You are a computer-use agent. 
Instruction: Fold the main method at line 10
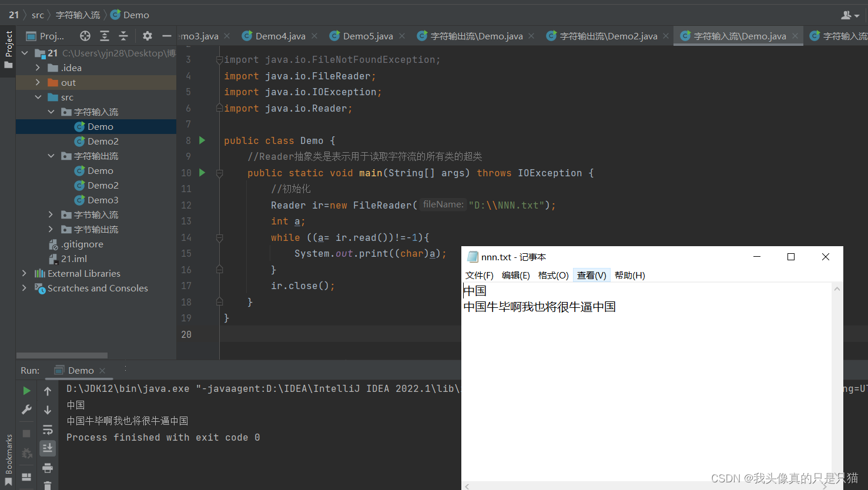coord(219,173)
